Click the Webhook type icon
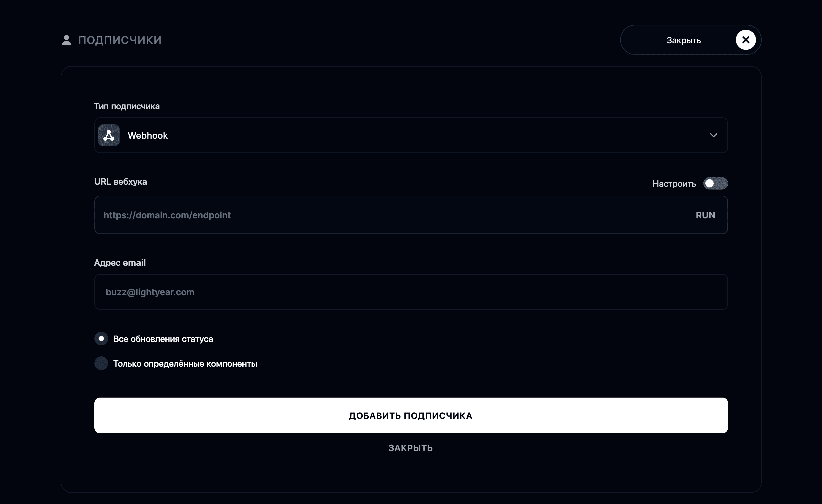 pyautogui.click(x=109, y=135)
